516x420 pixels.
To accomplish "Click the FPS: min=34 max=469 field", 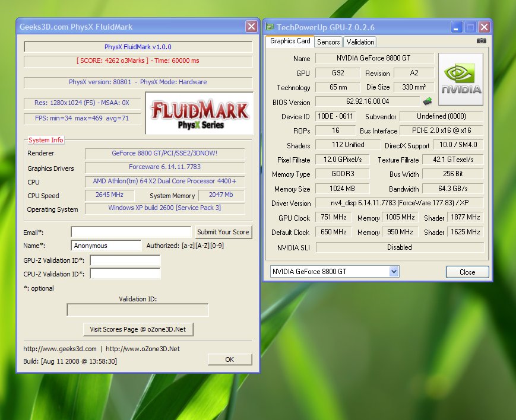I will 82,119.
